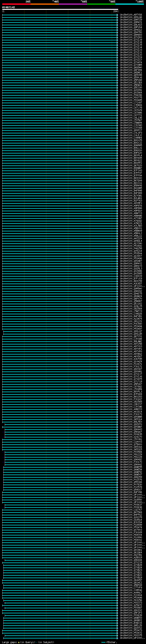Open hit UniRef100_Q9LKG3
The width and height of the screenshot is (146, 644).
pyautogui.click(x=131, y=25)
